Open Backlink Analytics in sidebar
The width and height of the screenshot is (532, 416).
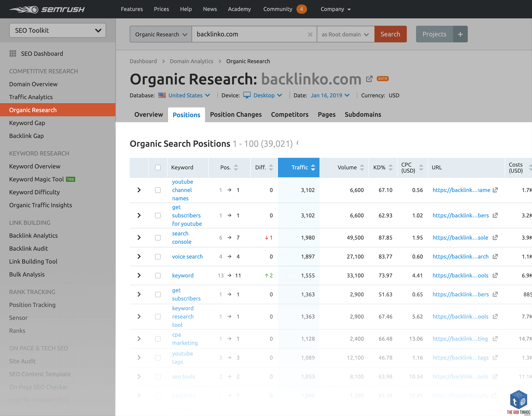(33, 236)
